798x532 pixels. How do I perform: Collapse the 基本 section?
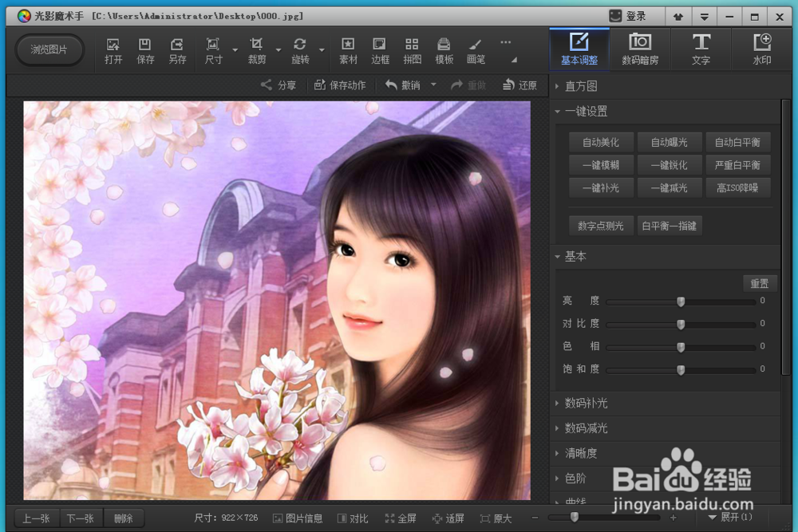click(x=557, y=256)
